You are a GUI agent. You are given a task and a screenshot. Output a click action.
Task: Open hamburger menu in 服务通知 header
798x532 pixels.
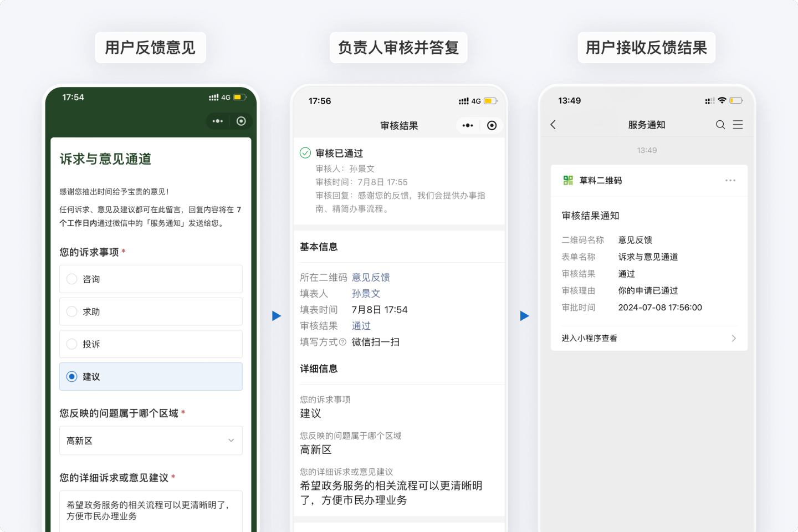coord(738,125)
